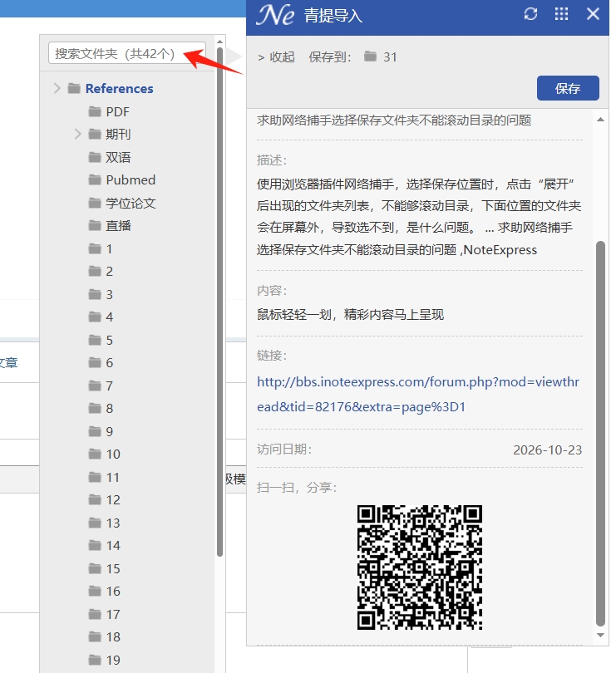Select the PDF folder
Image resolution: width=616 pixels, height=673 pixels.
click(x=117, y=111)
